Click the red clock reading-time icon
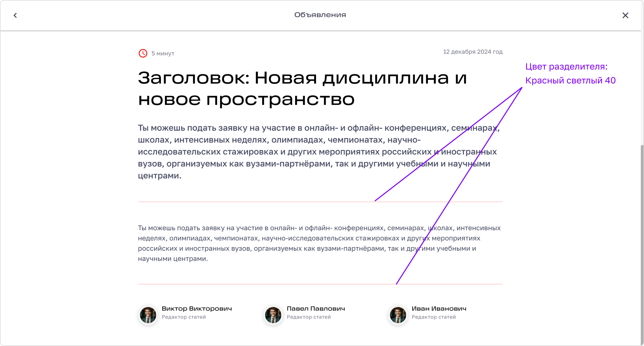This screenshot has width=644, height=346. coord(143,53)
